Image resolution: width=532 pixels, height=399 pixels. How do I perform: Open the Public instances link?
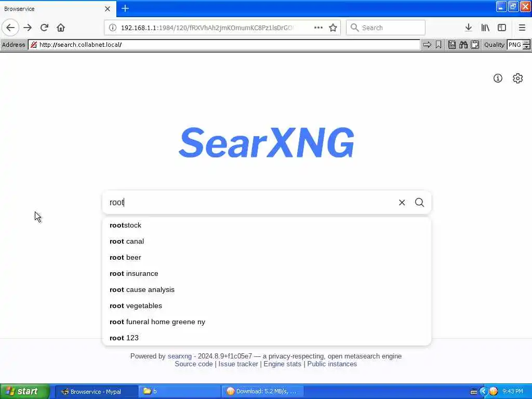click(332, 364)
